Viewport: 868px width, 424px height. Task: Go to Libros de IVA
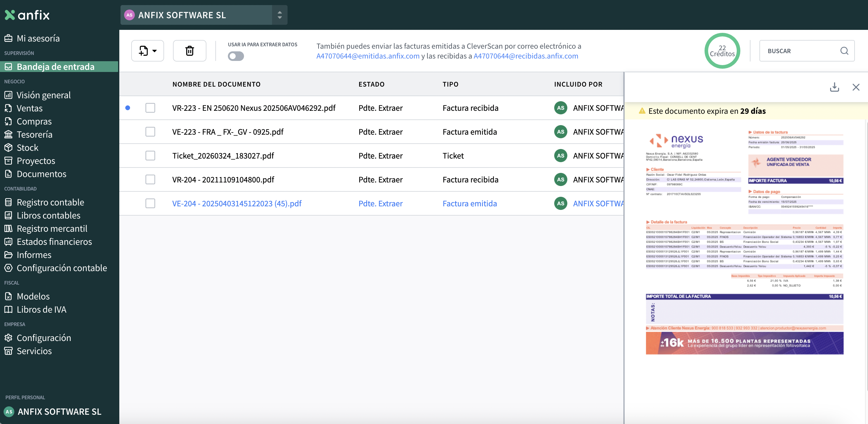[x=41, y=309]
